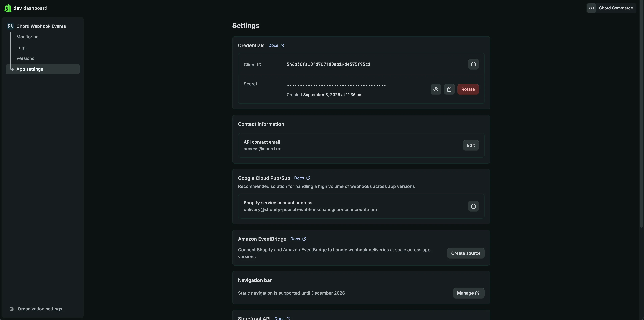This screenshot has width=644, height=320.
Task: Open the Chord Commerce organization switcher
Action: pyautogui.click(x=611, y=8)
